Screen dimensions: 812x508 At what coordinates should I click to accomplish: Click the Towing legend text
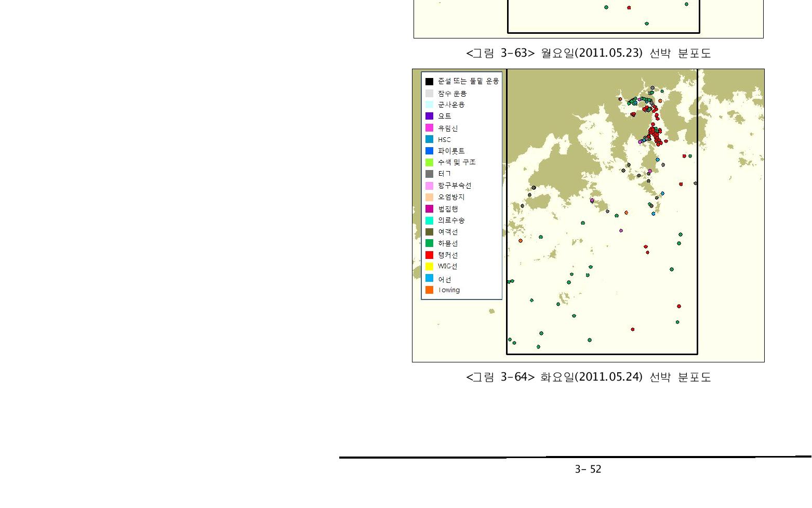click(449, 290)
